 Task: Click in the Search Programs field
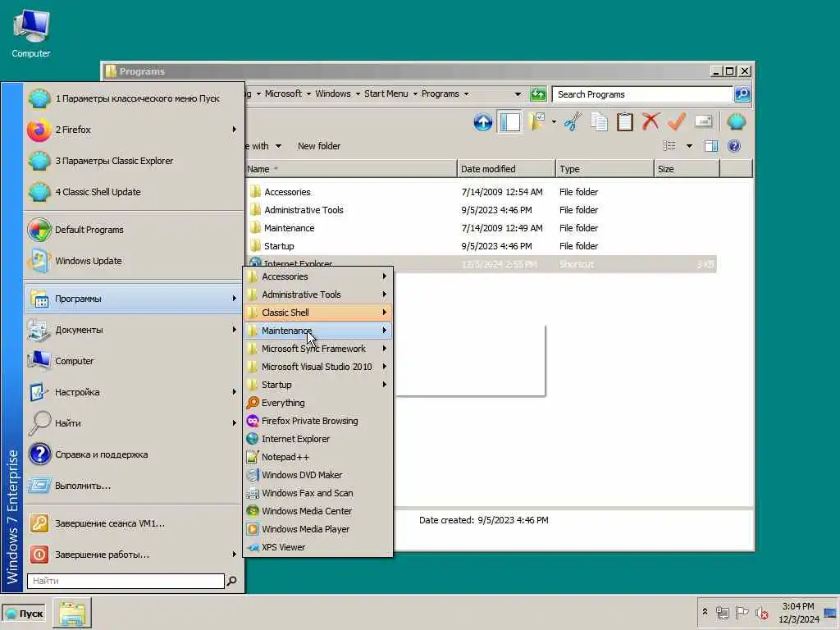pyautogui.click(x=642, y=94)
